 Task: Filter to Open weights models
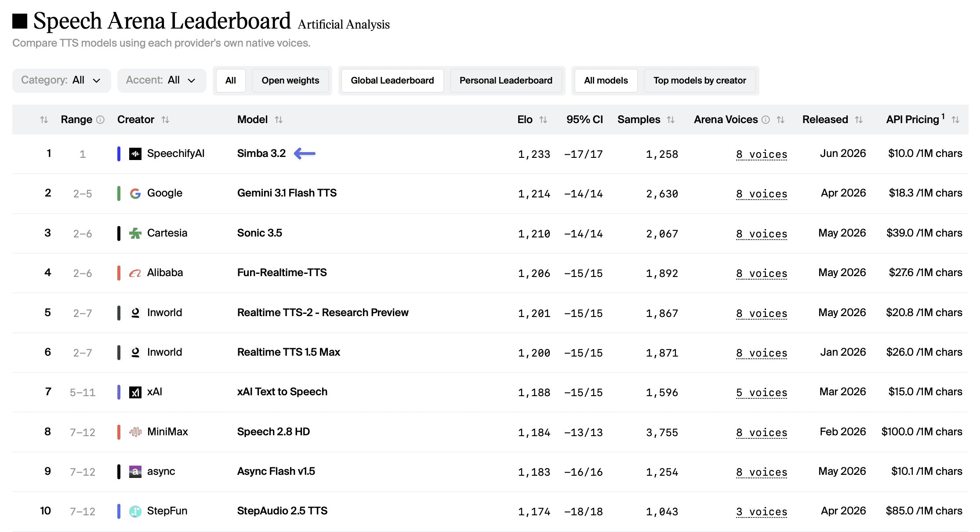[x=290, y=80]
